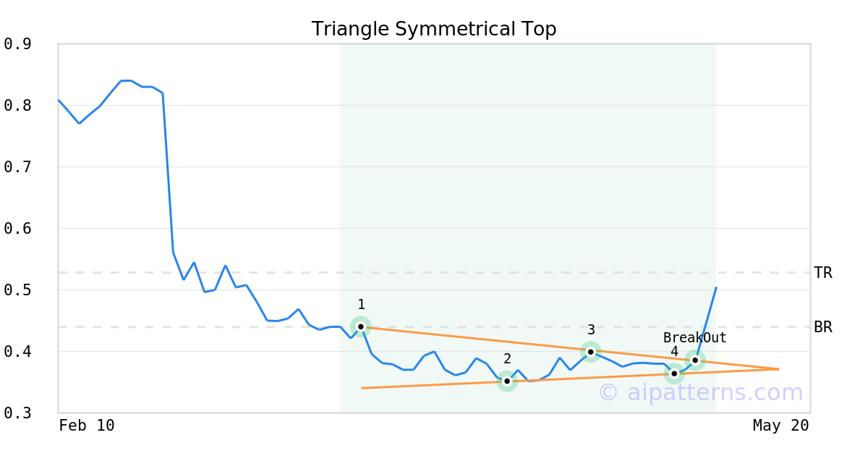The image size is (868, 456).
Task: Select pivot point 2 marker
Action: (507, 381)
